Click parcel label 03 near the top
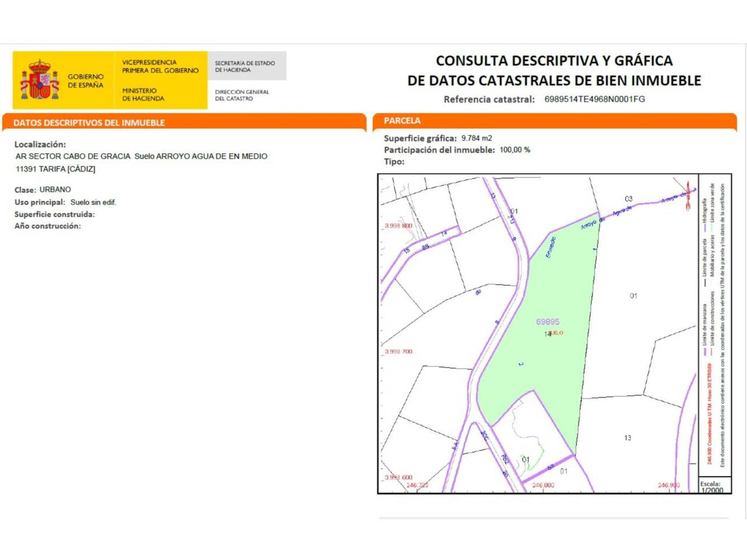Image resolution: width=747 pixels, height=560 pixels. (629, 199)
